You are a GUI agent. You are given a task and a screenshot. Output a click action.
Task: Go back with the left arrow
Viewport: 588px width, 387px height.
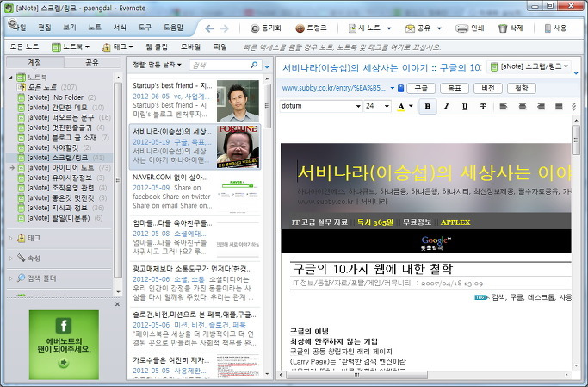[209, 28]
